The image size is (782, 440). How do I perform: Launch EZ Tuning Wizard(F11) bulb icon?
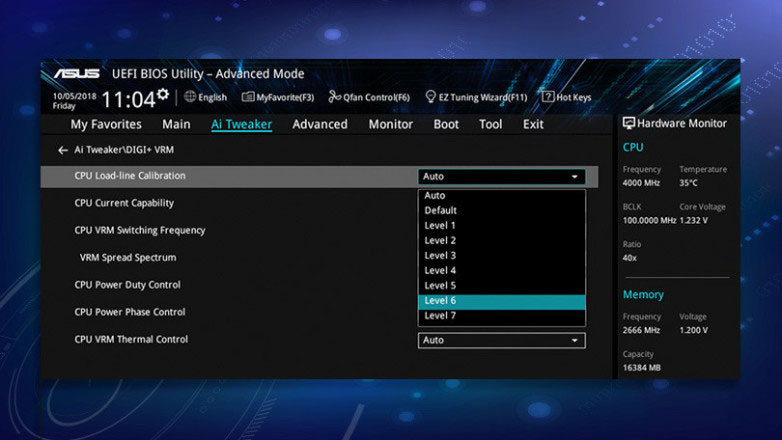431,97
